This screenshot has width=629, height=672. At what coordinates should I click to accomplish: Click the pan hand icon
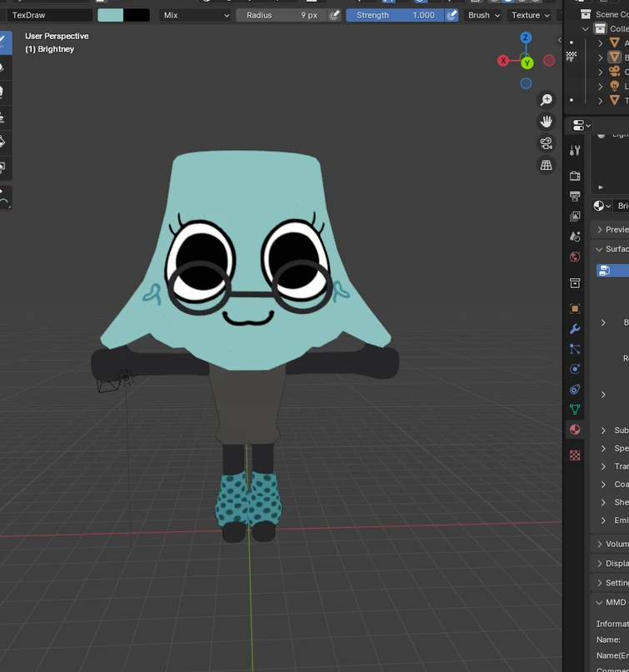tap(547, 122)
